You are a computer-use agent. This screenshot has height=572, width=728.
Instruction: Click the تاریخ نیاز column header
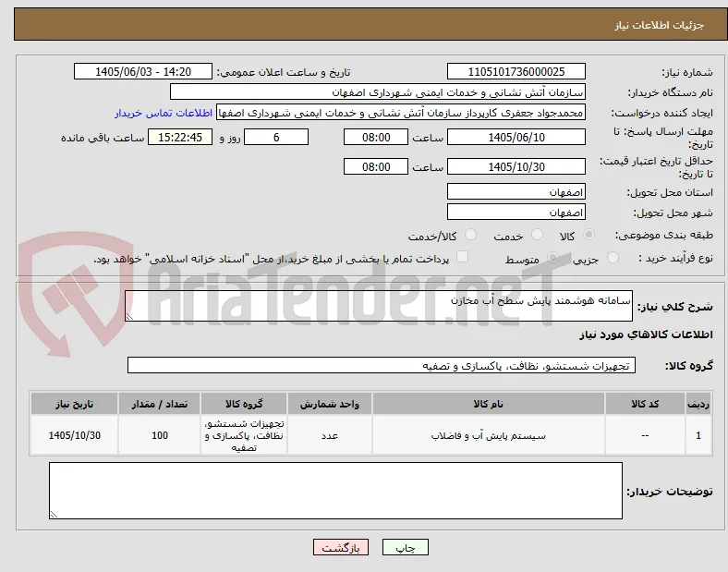(74, 404)
